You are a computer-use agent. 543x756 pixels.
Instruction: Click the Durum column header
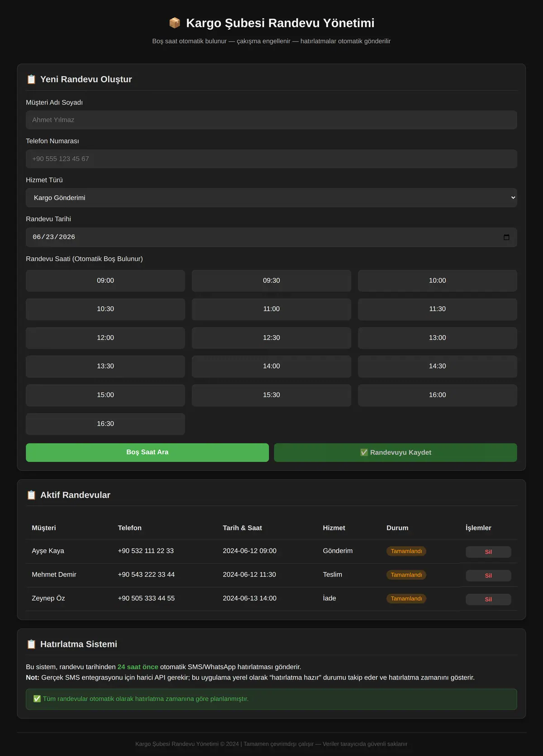coord(397,528)
